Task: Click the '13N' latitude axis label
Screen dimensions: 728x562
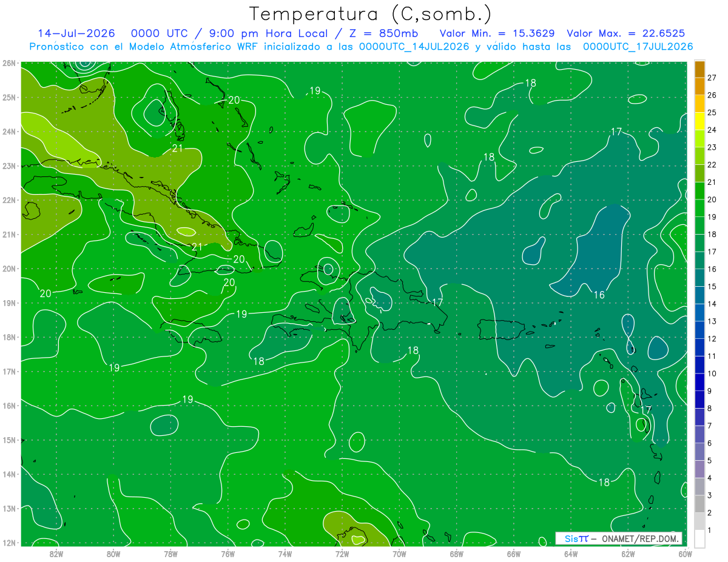Action: click(x=9, y=509)
